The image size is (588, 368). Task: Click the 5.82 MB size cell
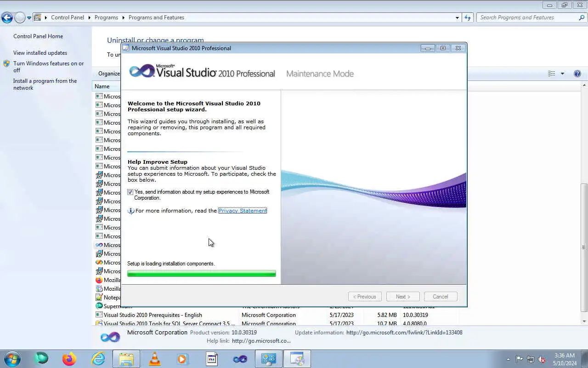387,315
